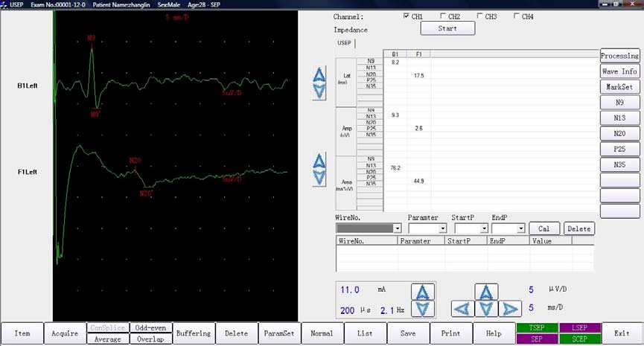Select the N13 marker button
The height and width of the screenshot is (346, 644).
click(x=619, y=118)
